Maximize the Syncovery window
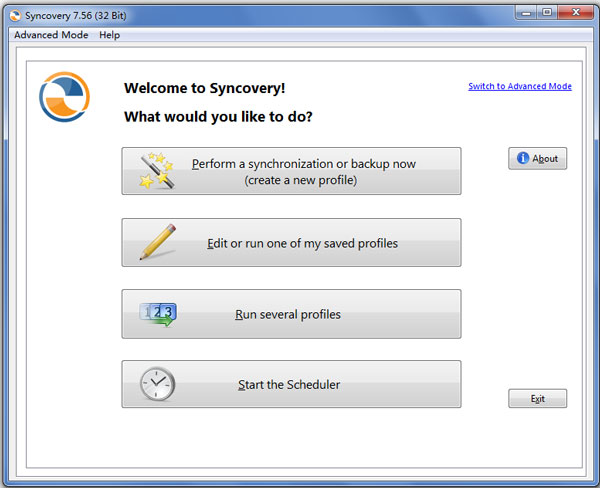600x488 pixels. [547, 13]
